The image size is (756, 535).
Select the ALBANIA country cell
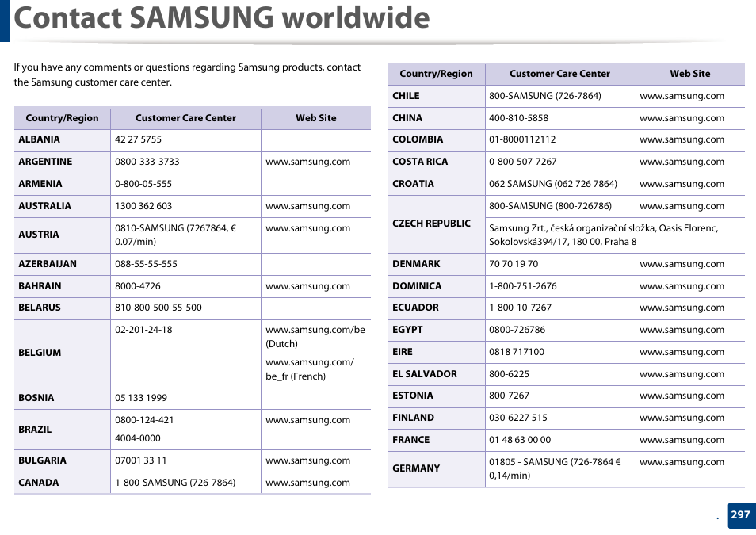[62, 140]
